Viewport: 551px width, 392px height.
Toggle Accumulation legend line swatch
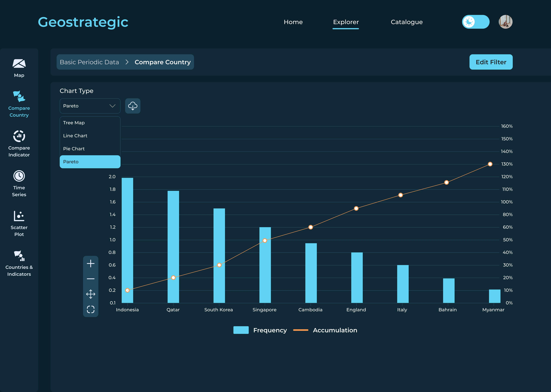[x=301, y=330]
